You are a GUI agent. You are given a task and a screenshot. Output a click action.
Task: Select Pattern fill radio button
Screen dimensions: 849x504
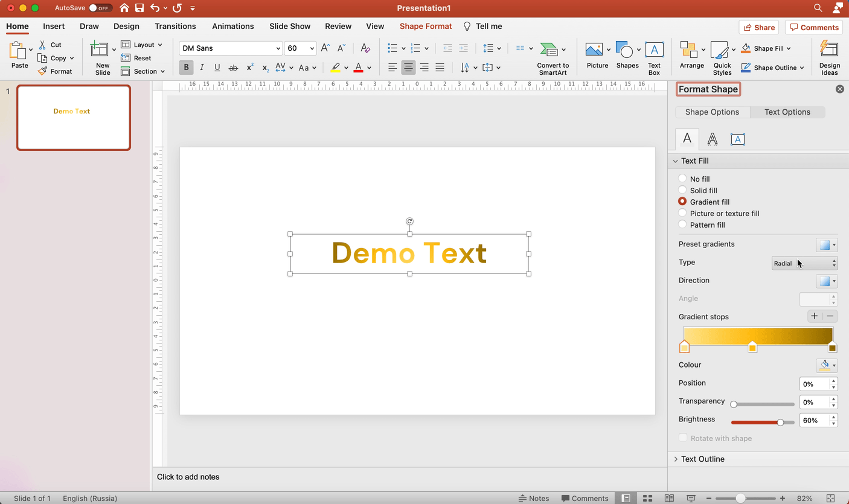pos(682,225)
